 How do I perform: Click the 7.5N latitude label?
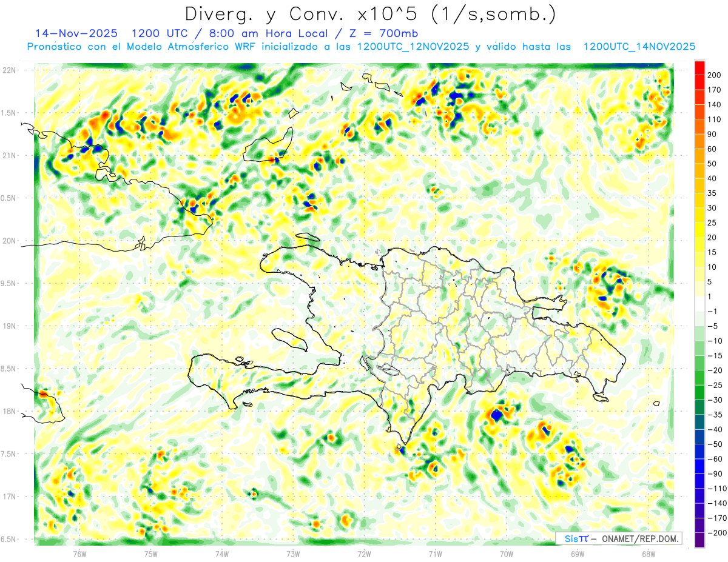point(8,454)
